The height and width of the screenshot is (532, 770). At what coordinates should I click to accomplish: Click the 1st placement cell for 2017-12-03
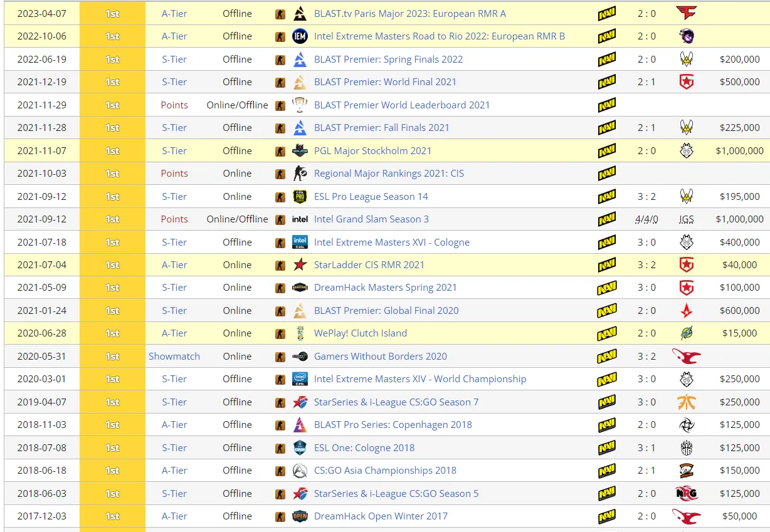coord(112,516)
